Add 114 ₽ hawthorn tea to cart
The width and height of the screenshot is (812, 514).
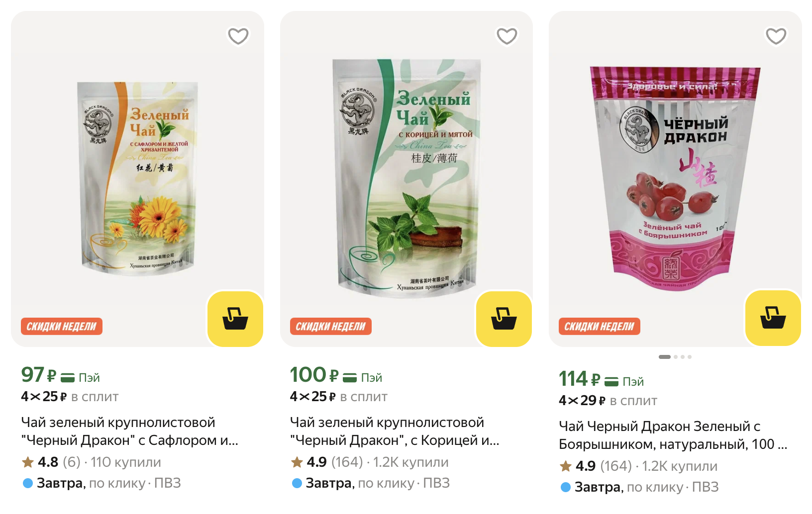click(x=773, y=319)
